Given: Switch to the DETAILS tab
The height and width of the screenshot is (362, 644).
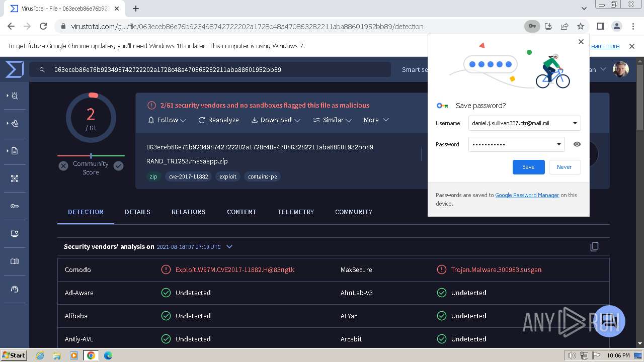Looking at the screenshot, I should coord(137,212).
